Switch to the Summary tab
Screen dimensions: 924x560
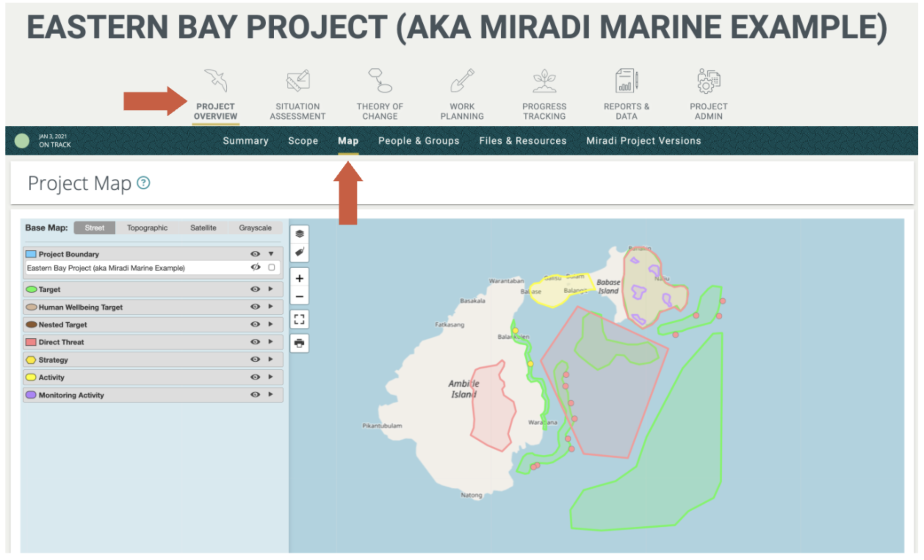(x=246, y=141)
